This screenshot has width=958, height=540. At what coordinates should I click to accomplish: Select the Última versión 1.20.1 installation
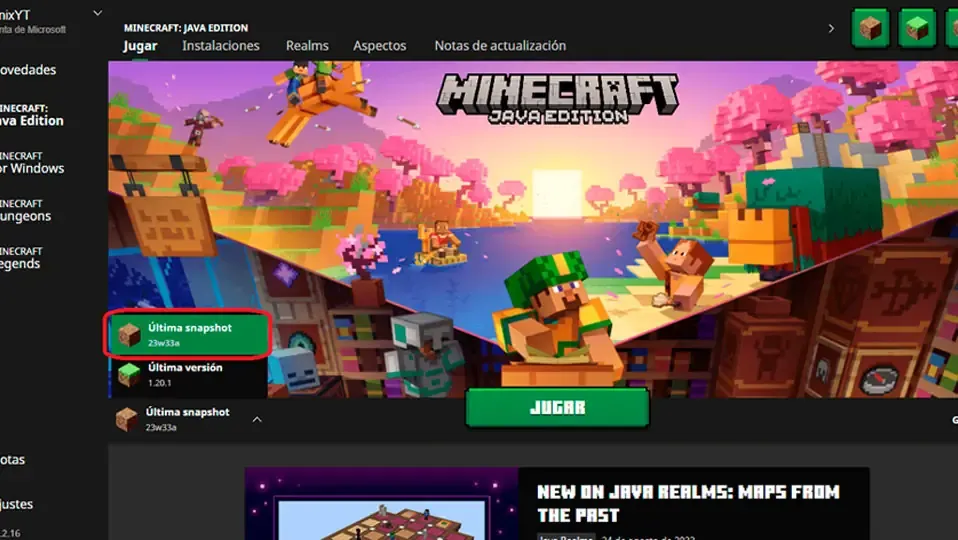pos(186,374)
